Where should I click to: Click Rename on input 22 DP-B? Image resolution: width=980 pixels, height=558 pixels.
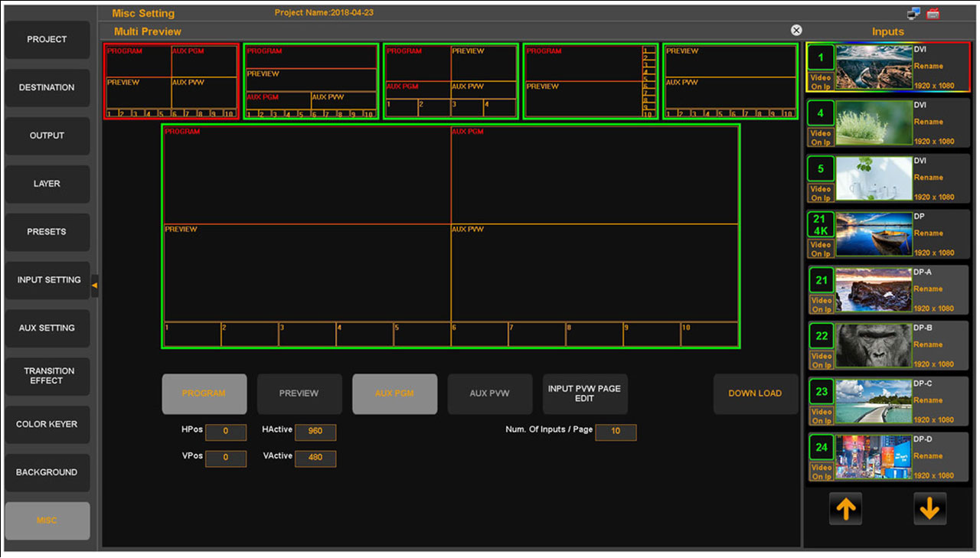(928, 344)
